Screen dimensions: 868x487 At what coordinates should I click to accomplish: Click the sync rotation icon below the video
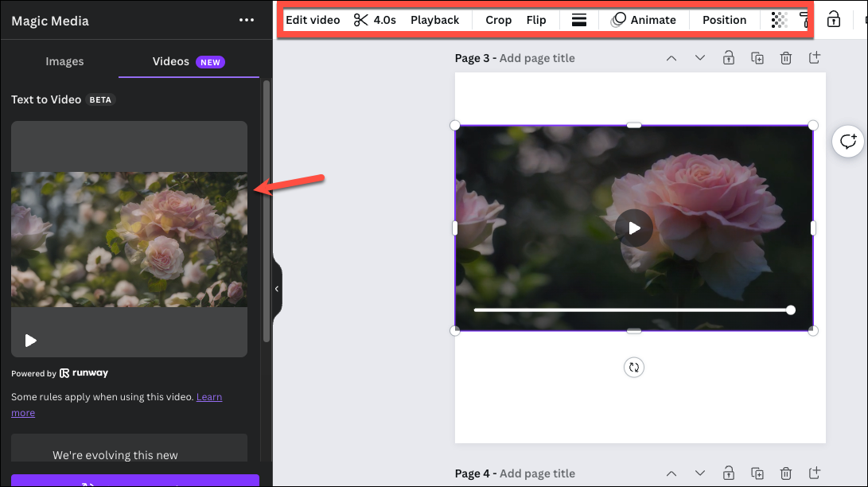tap(634, 367)
